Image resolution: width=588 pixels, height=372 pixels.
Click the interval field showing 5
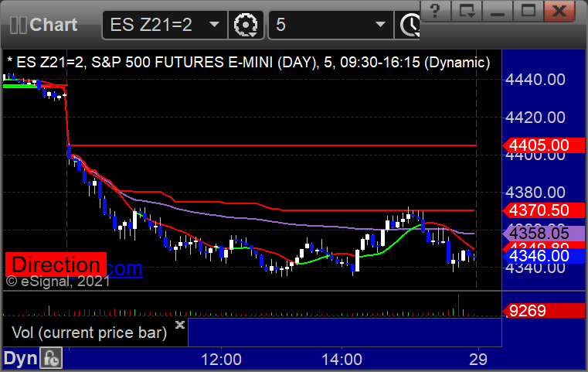coord(331,26)
